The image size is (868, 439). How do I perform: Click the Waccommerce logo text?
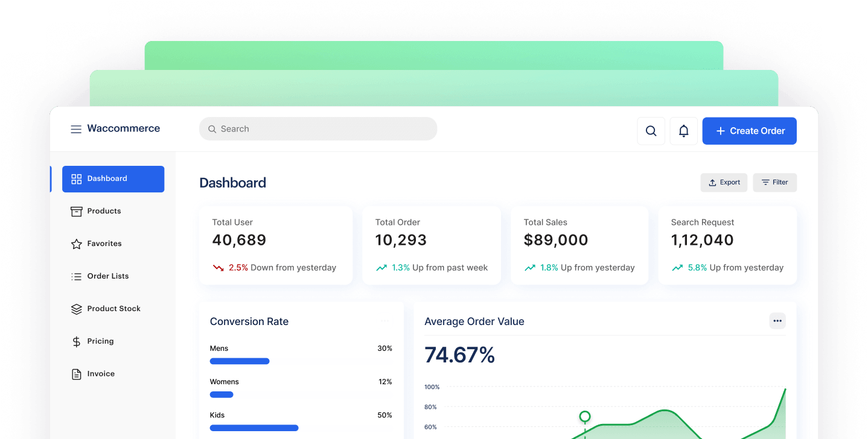click(x=124, y=128)
